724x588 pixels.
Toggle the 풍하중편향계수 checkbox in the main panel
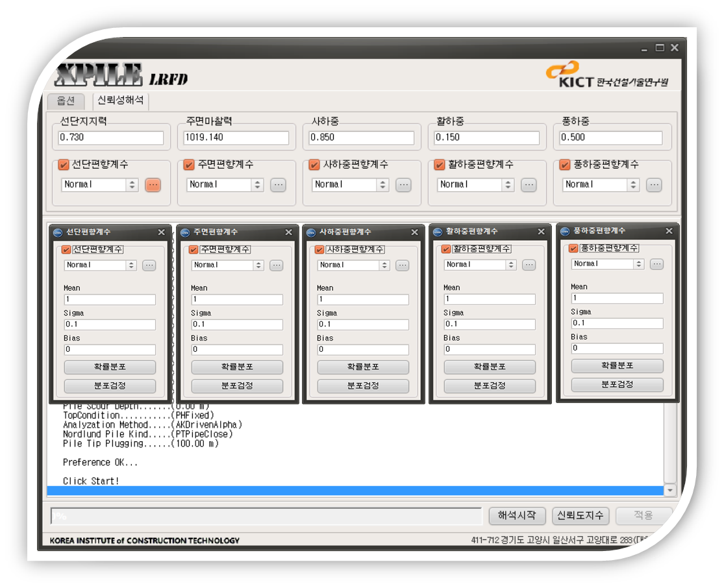(565, 165)
